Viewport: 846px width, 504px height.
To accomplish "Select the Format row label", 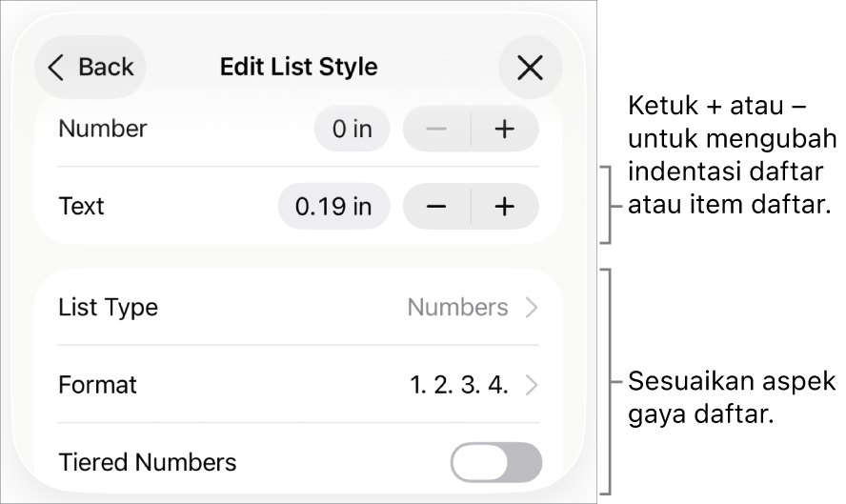I will [97, 385].
